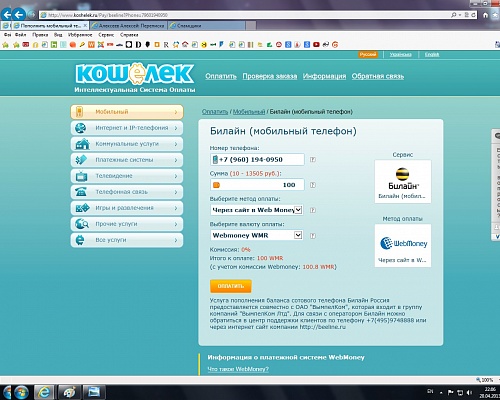Follow the "Что такое WebMoney?" link
Viewport: 500px width, 400px height.
click(x=238, y=369)
